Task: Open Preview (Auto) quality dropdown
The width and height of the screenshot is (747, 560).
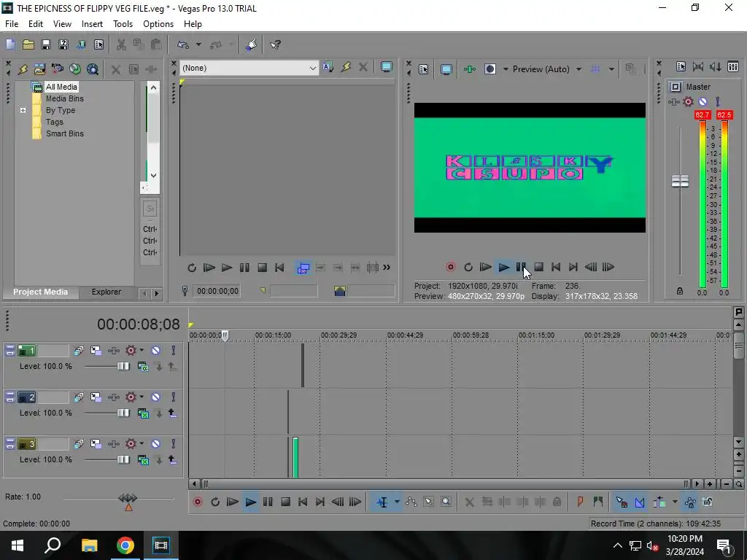Action: [x=578, y=69]
